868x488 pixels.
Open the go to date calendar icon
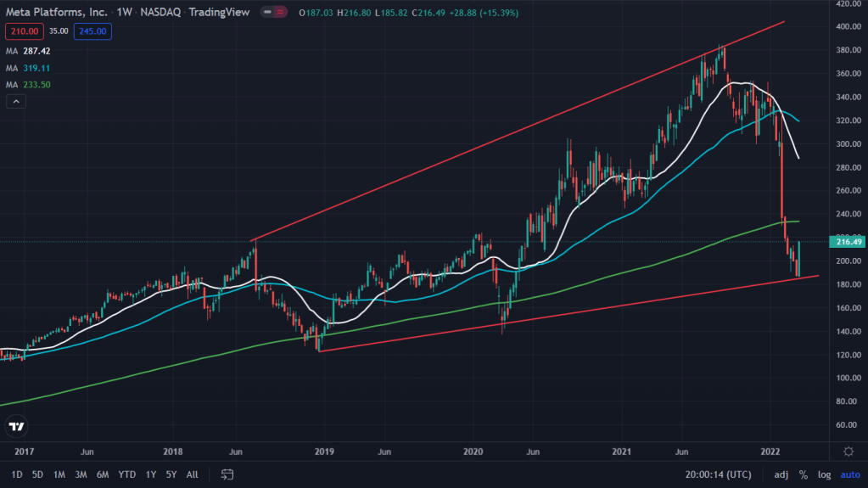[x=227, y=474]
